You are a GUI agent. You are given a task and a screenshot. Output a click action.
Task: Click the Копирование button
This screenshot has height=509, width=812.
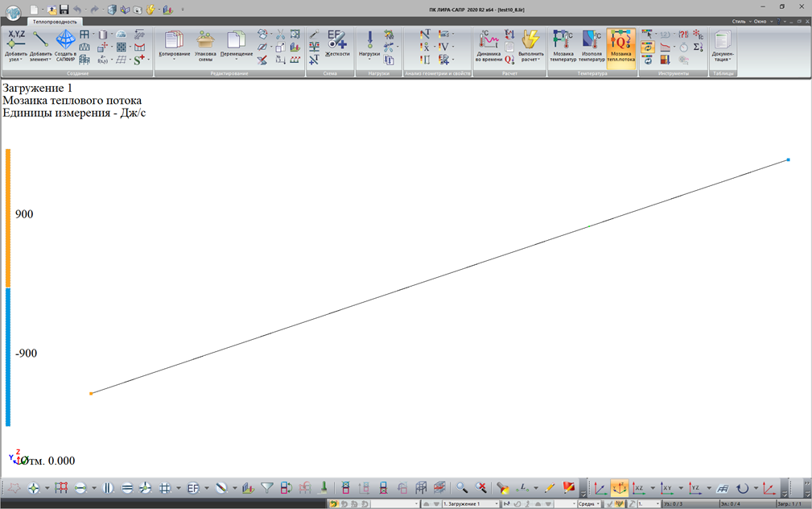click(174, 46)
